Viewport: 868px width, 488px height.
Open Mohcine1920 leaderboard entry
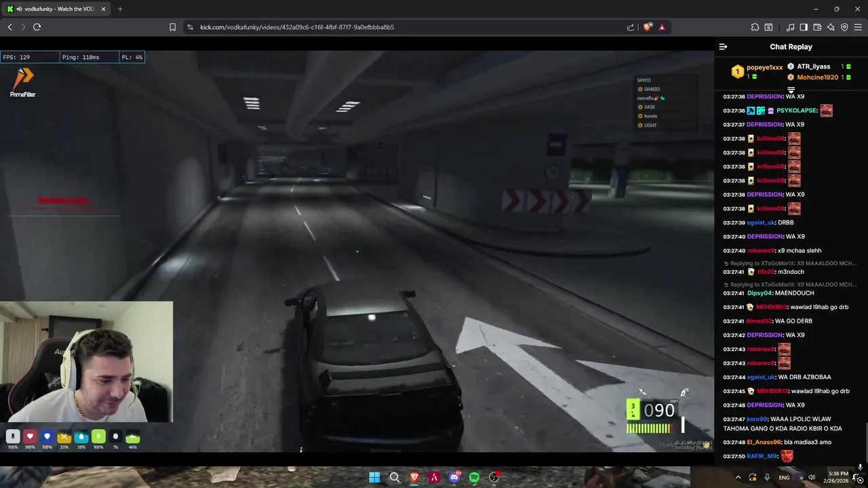pyautogui.click(x=817, y=77)
